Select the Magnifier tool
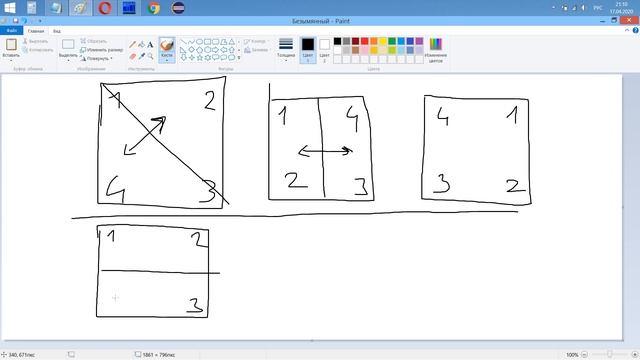This screenshot has height=360, width=640. [x=150, y=56]
